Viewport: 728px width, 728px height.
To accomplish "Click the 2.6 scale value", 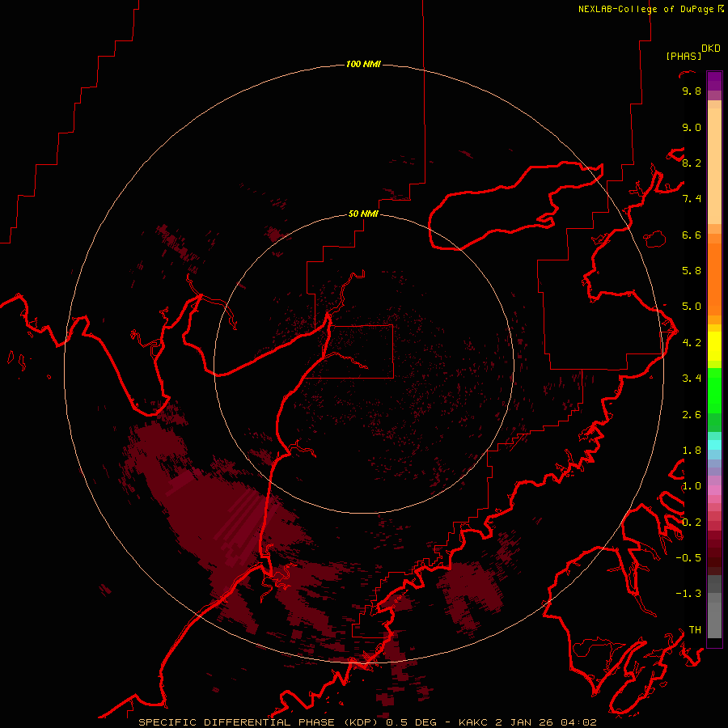I will 692,415.
